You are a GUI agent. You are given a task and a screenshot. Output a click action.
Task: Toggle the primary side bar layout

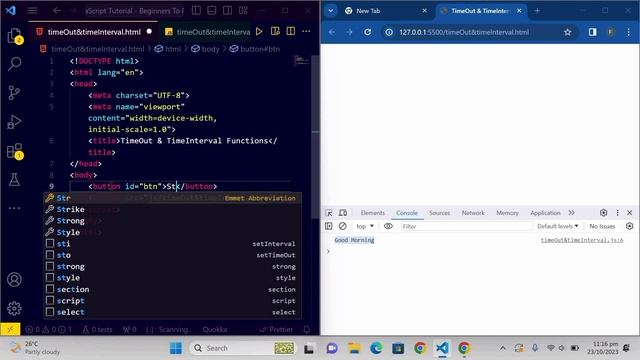point(196,11)
